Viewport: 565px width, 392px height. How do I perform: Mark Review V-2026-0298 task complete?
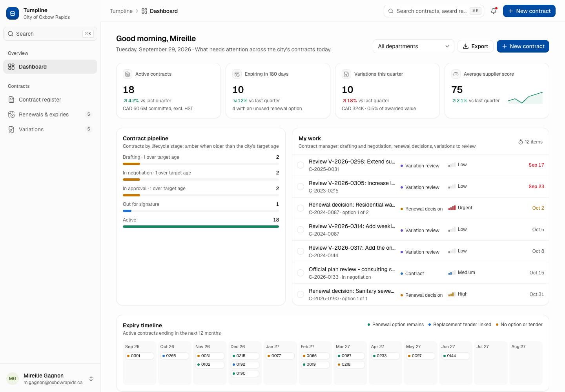(x=301, y=165)
